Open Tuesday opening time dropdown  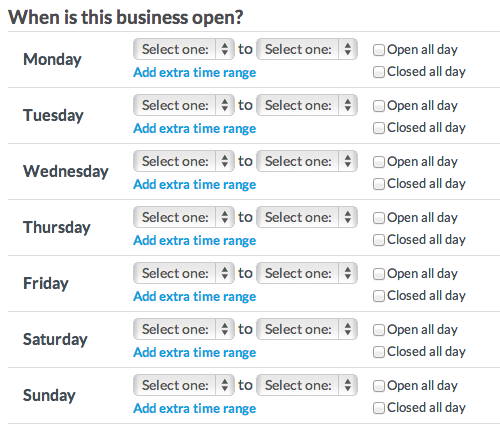coord(184,105)
